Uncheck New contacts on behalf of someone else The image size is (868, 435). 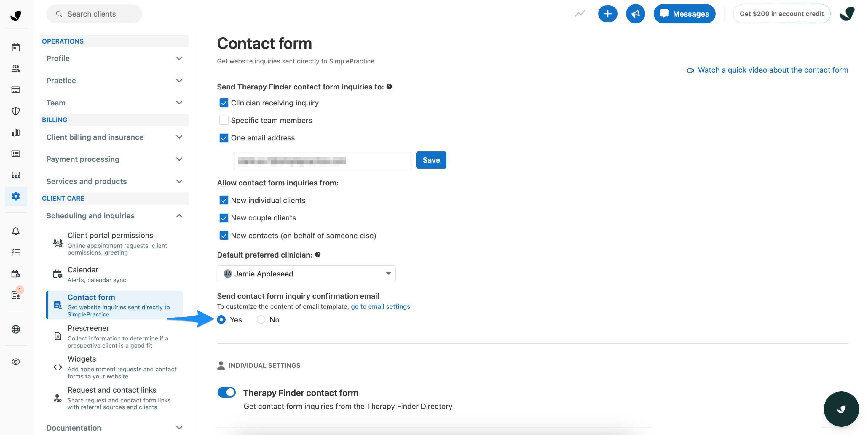coord(224,235)
